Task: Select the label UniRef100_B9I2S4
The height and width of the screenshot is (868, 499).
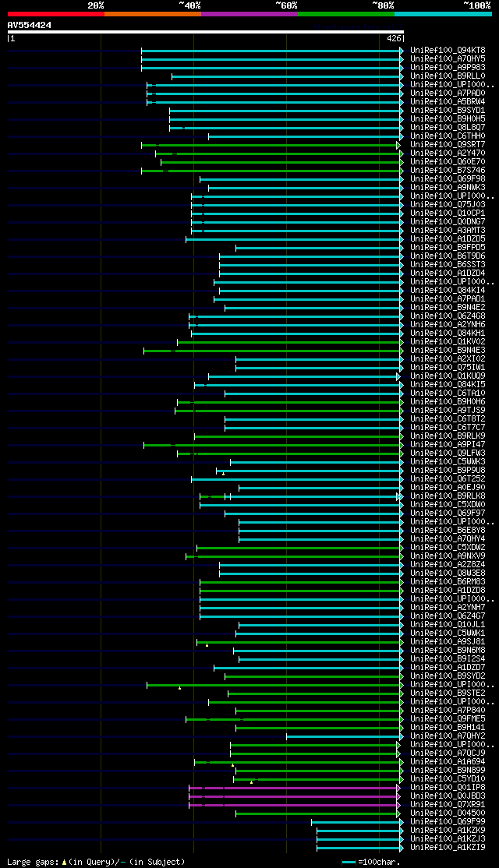Action: click(x=448, y=659)
